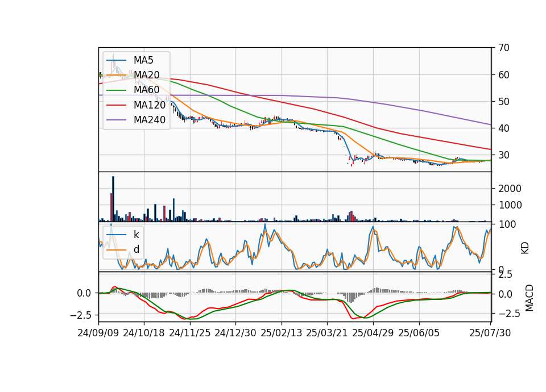This screenshot has height=392, width=546.
Task: Click the blue MA5 legend line sample
Action: click(x=116, y=60)
